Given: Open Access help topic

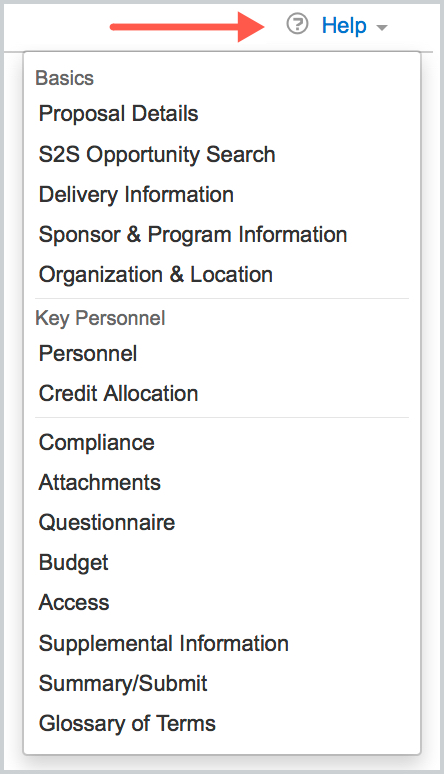Looking at the screenshot, I should point(74,603).
